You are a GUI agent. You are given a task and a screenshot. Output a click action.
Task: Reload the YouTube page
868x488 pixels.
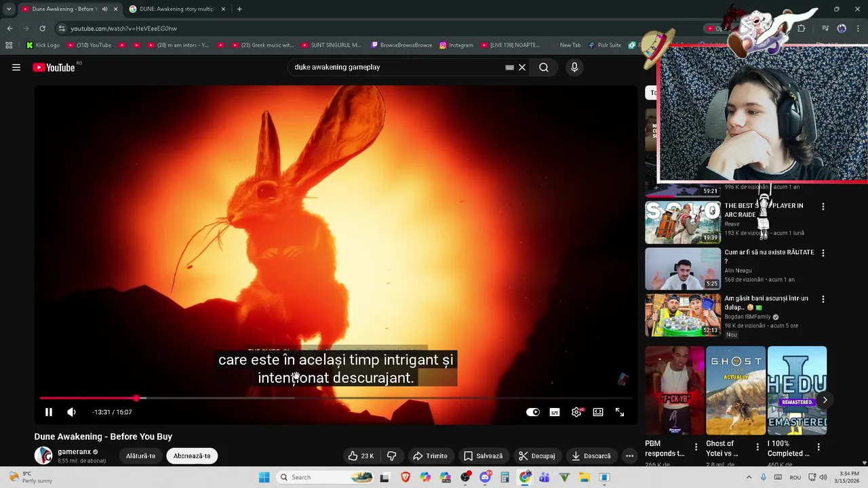tap(42, 28)
